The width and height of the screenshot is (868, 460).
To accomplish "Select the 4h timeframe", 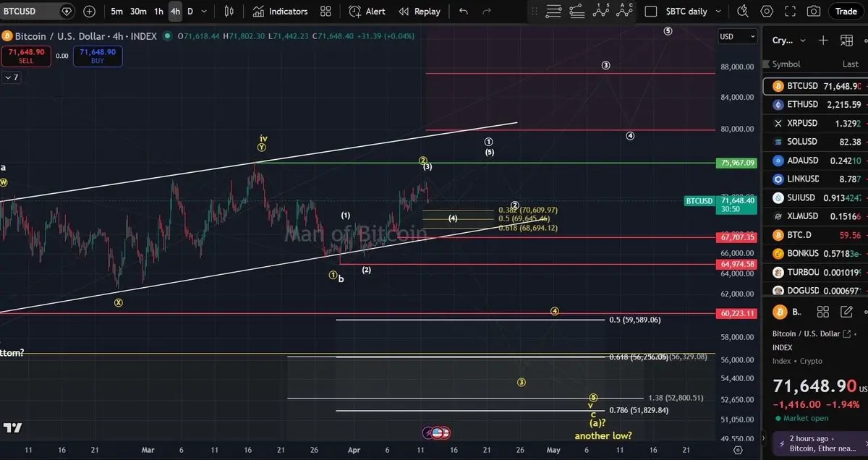I will (x=175, y=12).
